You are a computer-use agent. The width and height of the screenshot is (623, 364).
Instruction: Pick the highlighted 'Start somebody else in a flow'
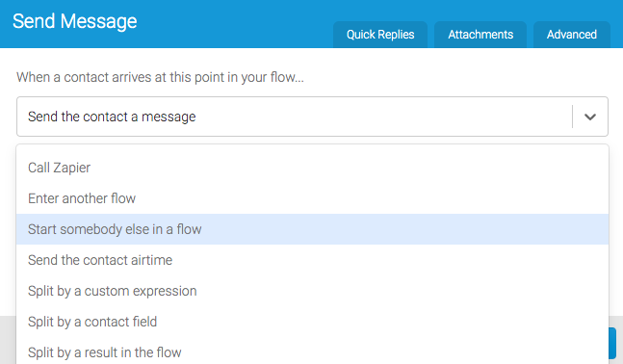(x=312, y=229)
